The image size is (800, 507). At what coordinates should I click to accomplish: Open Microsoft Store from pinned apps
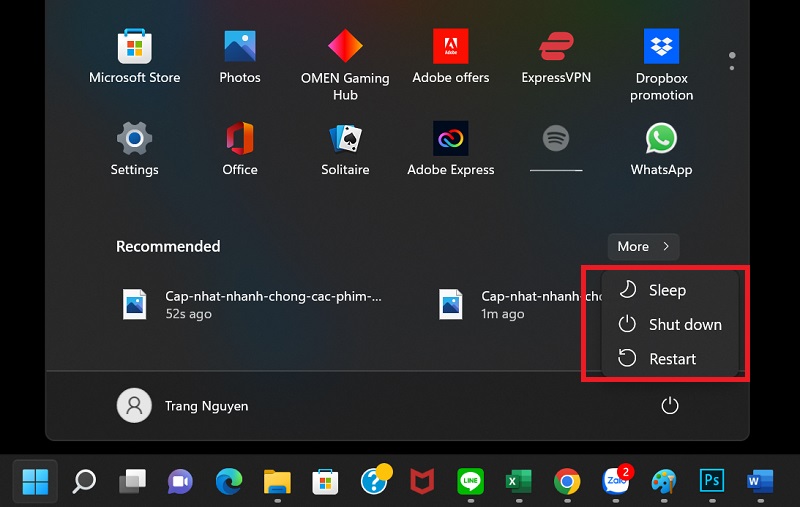pyautogui.click(x=134, y=56)
